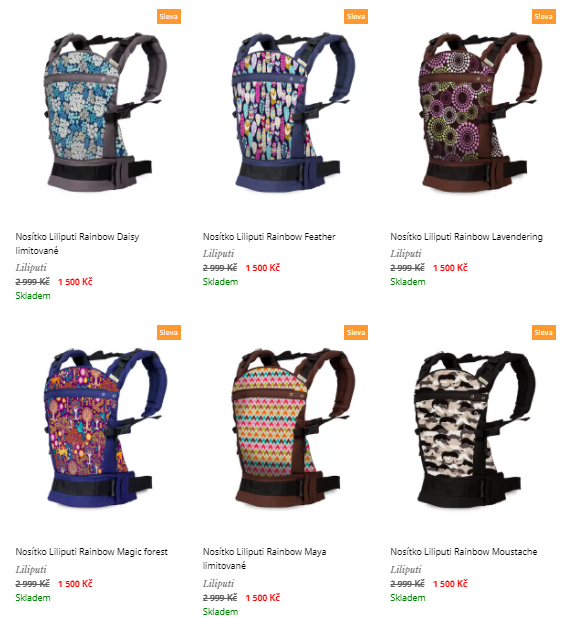
Task: Open the Rainbow Lavendering carrier product image
Action: (x=479, y=113)
